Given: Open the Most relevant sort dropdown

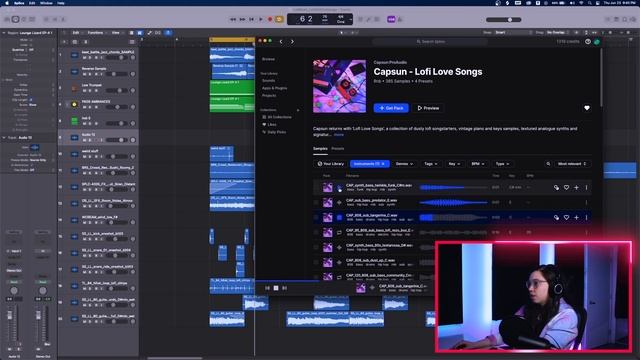Looking at the screenshot, I should (x=572, y=164).
